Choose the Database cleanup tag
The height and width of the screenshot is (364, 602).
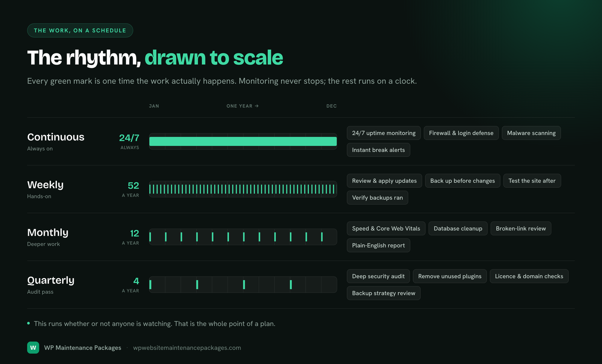tap(458, 229)
